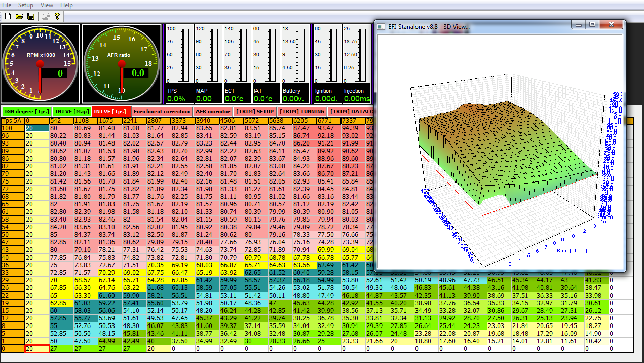Click cell 44.99 in row 1
The height and width of the screenshot is (363, 644).
pyautogui.click(x=110, y=341)
